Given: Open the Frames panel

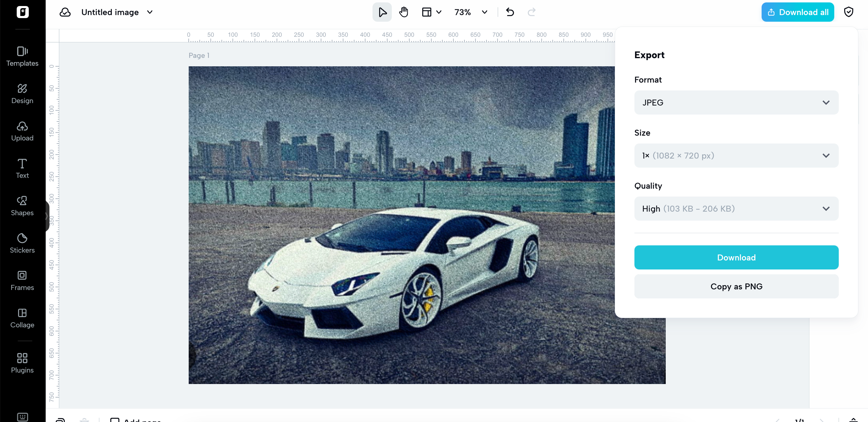Looking at the screenshot, I should [22, 280].
